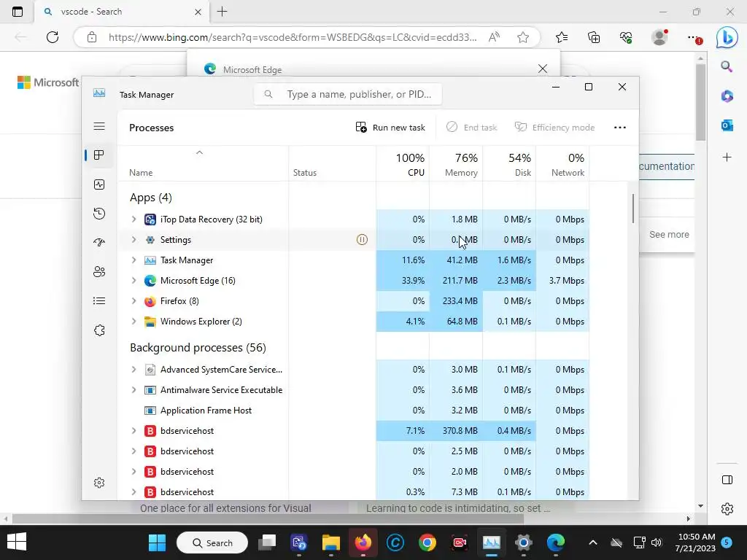Expand the Microsoft Edge (16) process group
The image size is (747, 560).
(134, 281)
